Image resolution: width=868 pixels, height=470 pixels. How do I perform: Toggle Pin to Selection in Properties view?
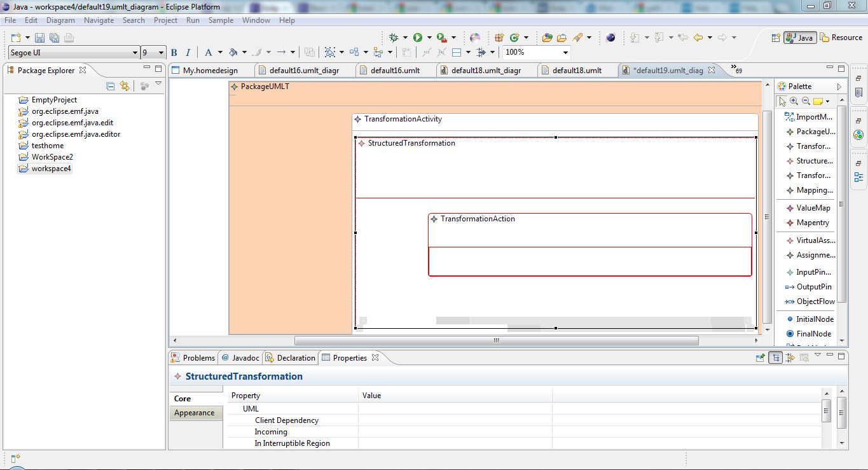pos(760,358)
